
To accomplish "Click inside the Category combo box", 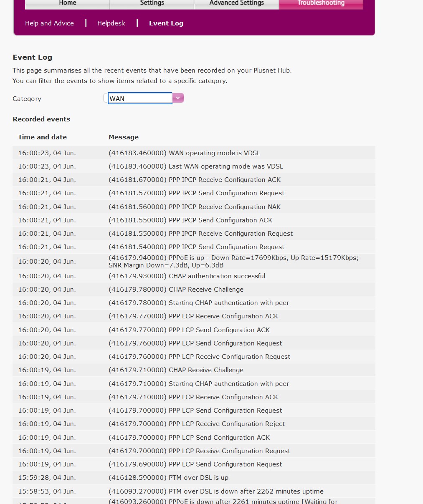I will (140, 98).
